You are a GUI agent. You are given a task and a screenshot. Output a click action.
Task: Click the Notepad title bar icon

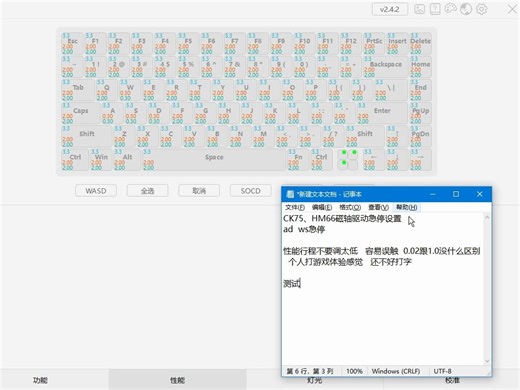(290, 194)
